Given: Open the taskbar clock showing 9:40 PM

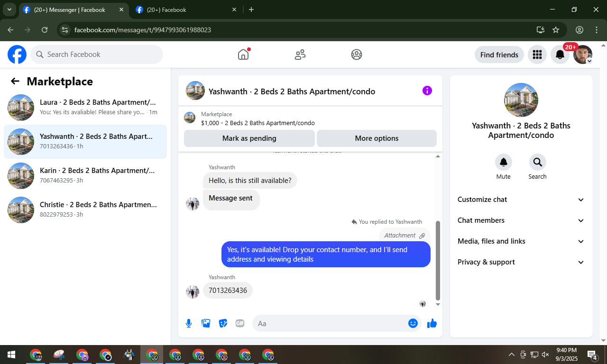Looking at the screenshot, I should [566, 355].
